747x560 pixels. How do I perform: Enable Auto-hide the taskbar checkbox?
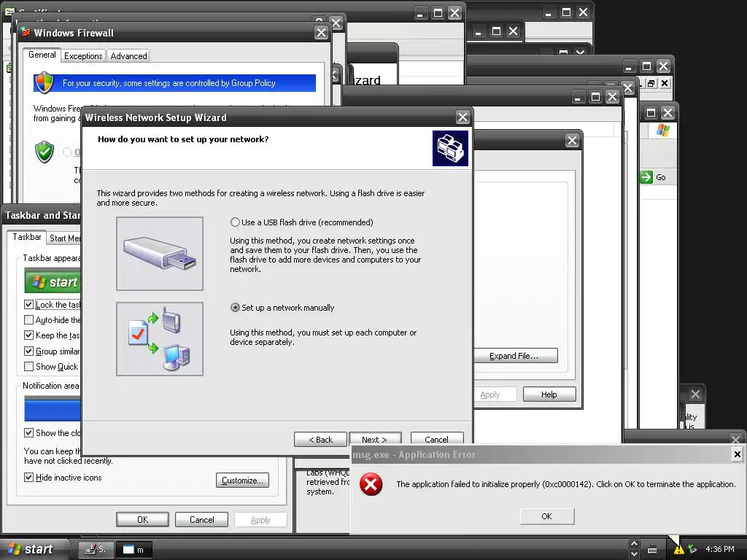[x=28, y=319]
